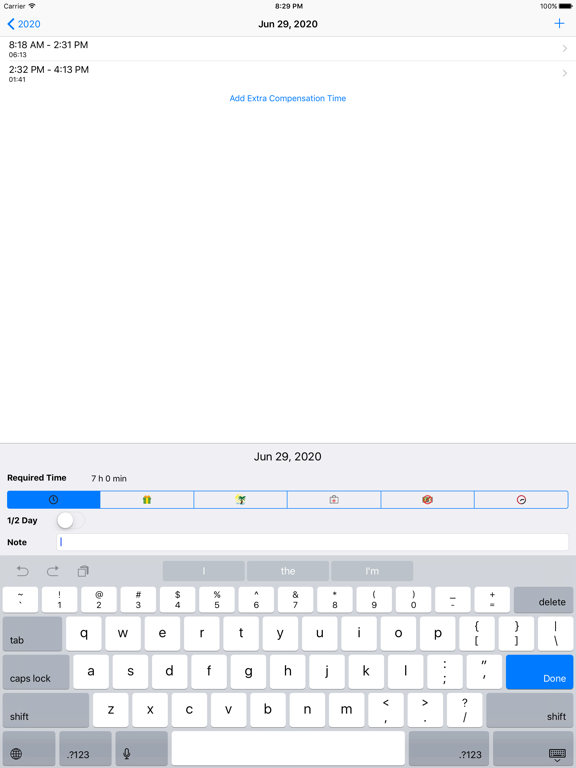Viewport: 576px width, 768px height.
Task: Toggle the 1/2 Day switch
Action: pyautogui.click(x=71, y=520)
